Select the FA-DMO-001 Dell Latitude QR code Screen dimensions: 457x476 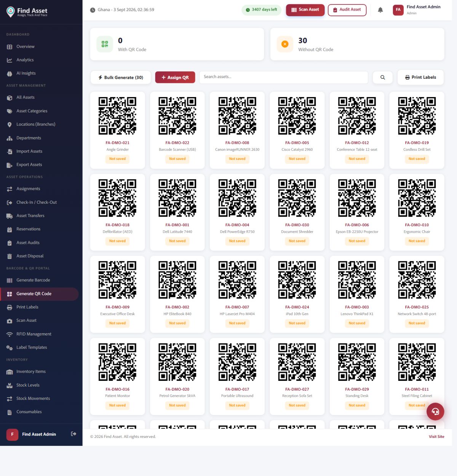(x=177, y=198)
